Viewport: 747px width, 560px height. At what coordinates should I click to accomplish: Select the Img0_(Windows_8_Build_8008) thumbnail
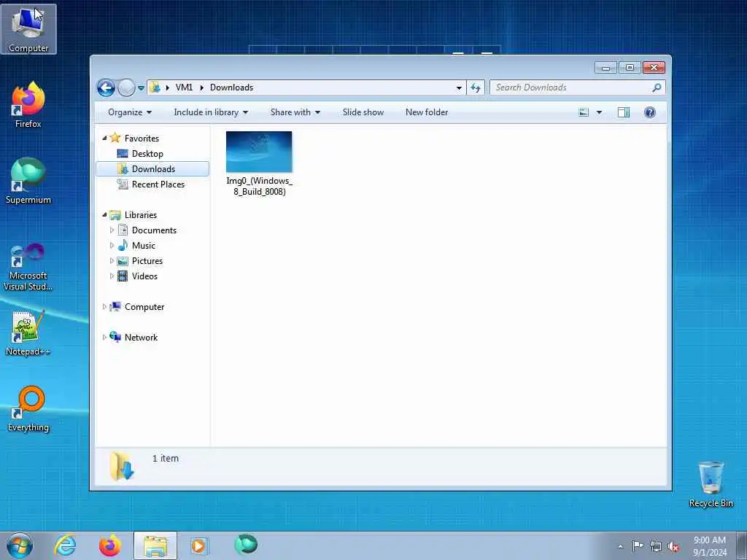[x=259, y=152]
